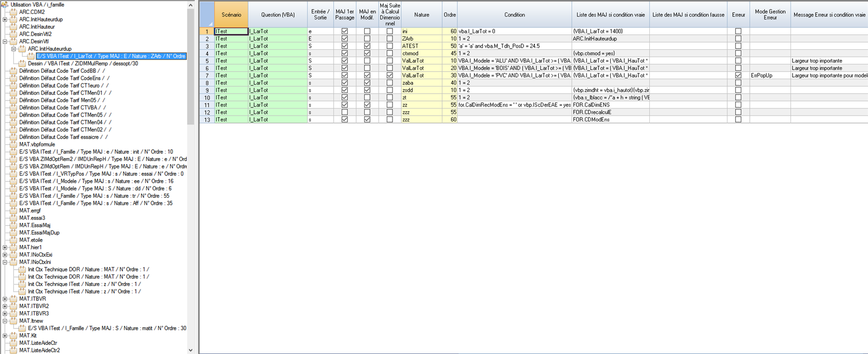
Task: Select row header number 5
Action: [x=207, y=61]
